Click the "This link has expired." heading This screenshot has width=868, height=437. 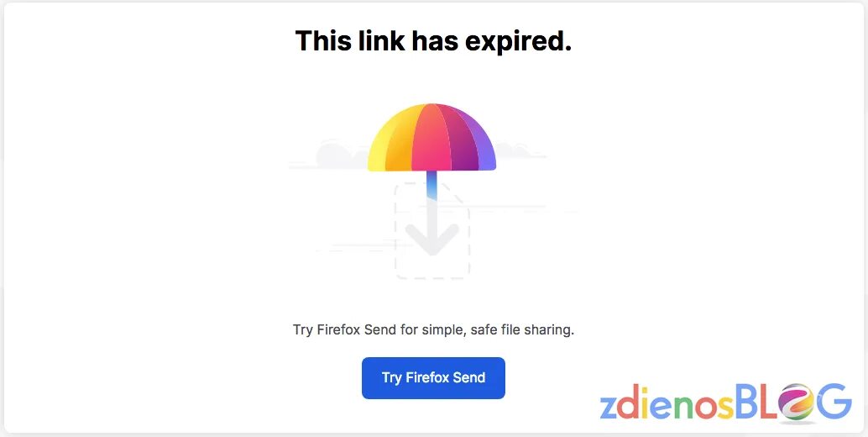click(x=433, y=40)
